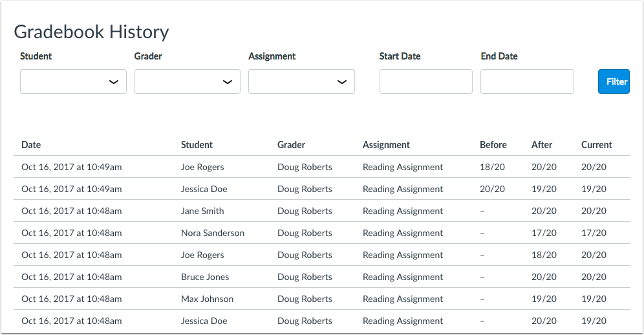Click the 20/20 Before value for Jessica Doe
Screen dimensions: 644x335
pyautogui.click(x=493, y=189)
